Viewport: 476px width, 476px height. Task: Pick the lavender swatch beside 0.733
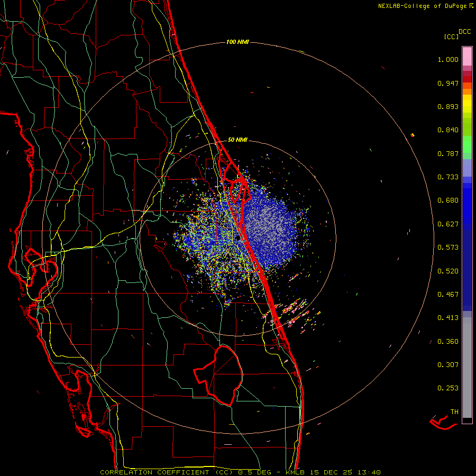point(467,168)
